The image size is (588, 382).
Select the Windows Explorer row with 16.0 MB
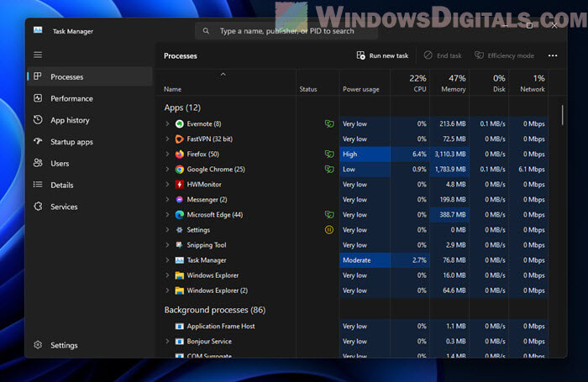pyautogui.click(x=352, y=275)
